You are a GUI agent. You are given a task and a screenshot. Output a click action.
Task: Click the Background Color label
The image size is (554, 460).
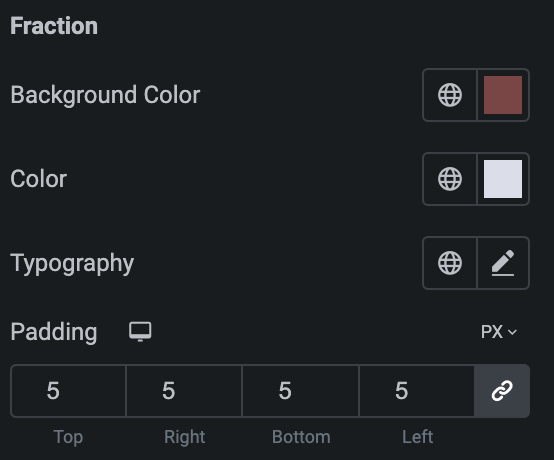point(105,95)
